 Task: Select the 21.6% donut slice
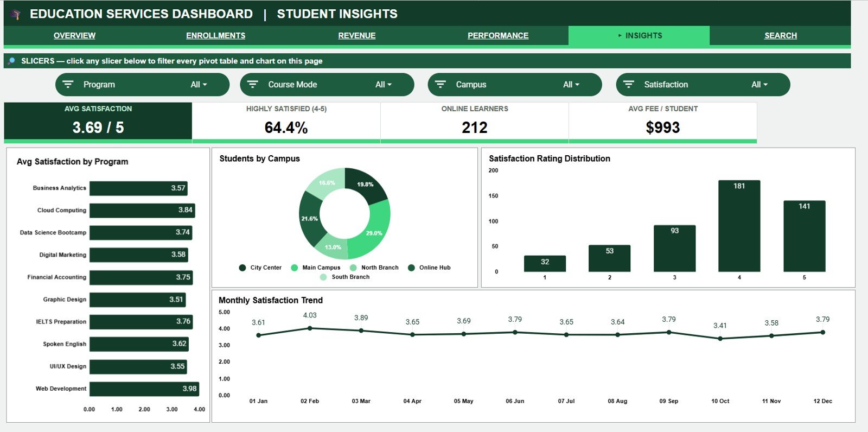pyautogui.click(x=310, y=219)
